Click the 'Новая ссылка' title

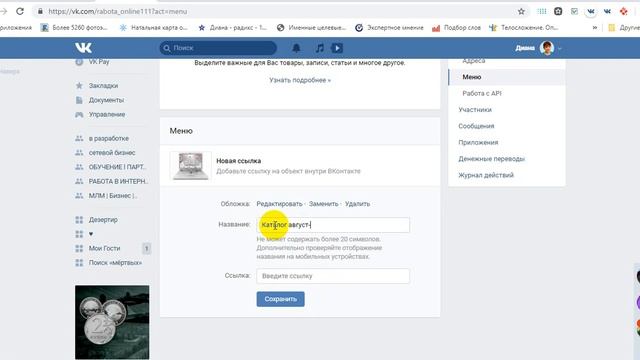click(x=239, y=161)
